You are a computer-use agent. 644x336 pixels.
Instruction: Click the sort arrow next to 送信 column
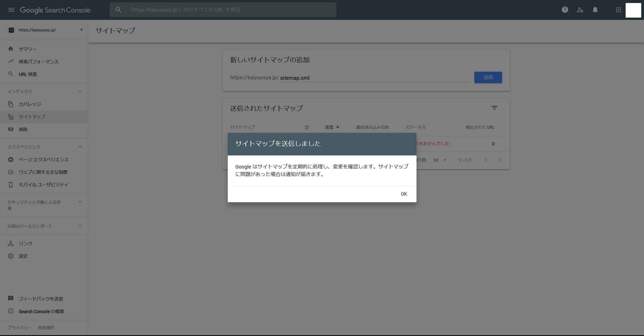pos(338,127)
